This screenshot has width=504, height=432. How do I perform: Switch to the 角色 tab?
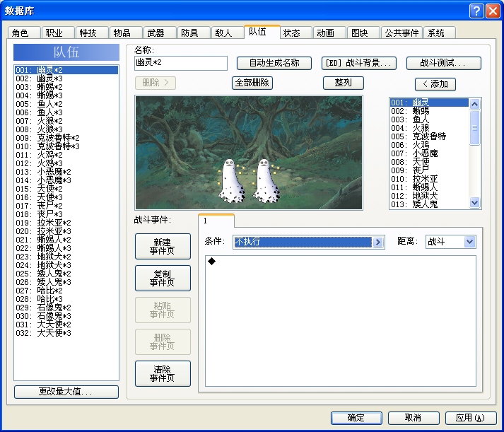coord(24,33)
